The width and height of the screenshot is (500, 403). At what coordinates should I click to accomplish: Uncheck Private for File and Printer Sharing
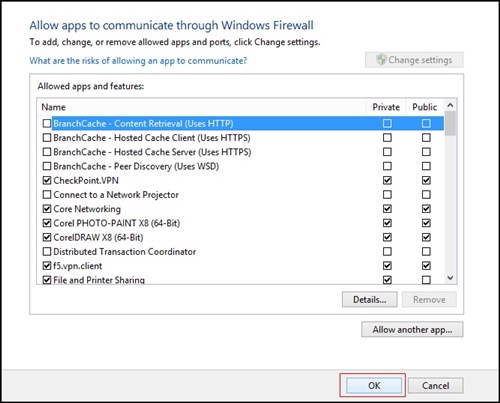point(387,280)
